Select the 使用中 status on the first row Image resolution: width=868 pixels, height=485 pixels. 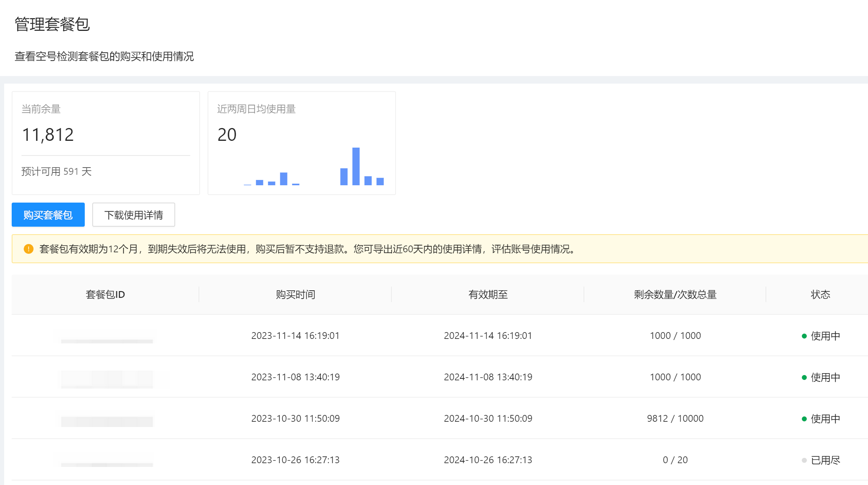pos(825,336)
